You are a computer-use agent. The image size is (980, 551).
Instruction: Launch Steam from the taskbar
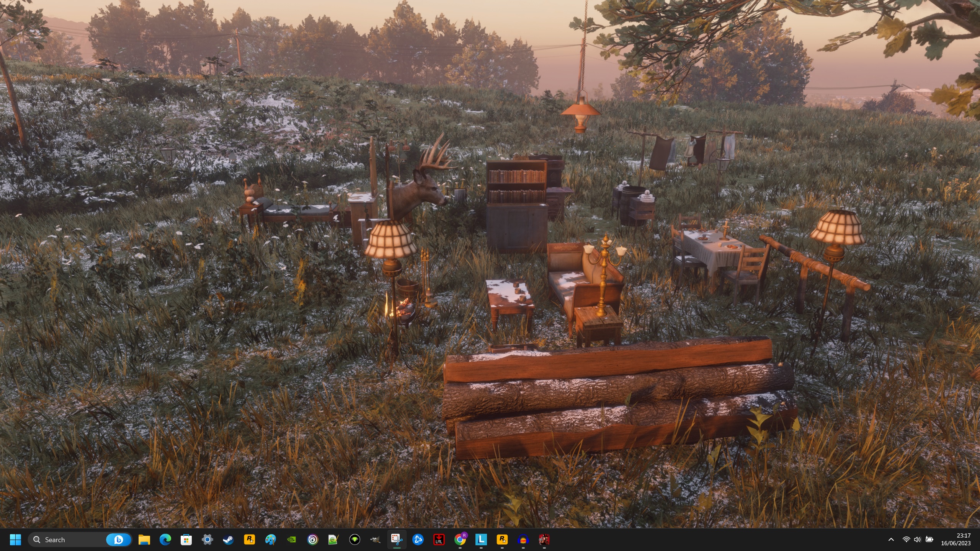229,540
